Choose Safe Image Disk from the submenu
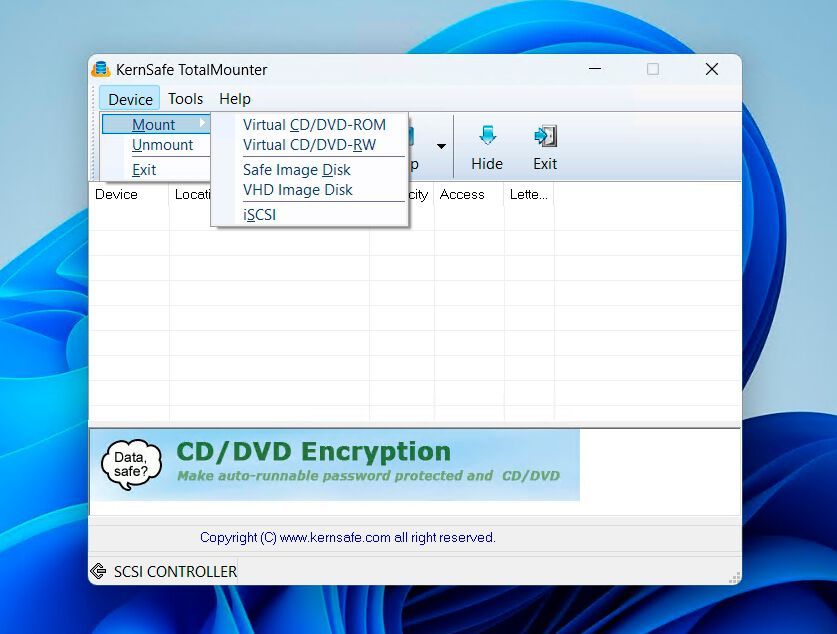Screen dimensions: 837x634 (x=295, y=170)
